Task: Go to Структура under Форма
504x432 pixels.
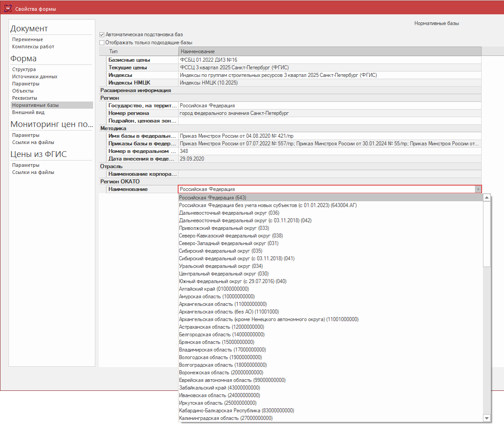Action: 24,69
